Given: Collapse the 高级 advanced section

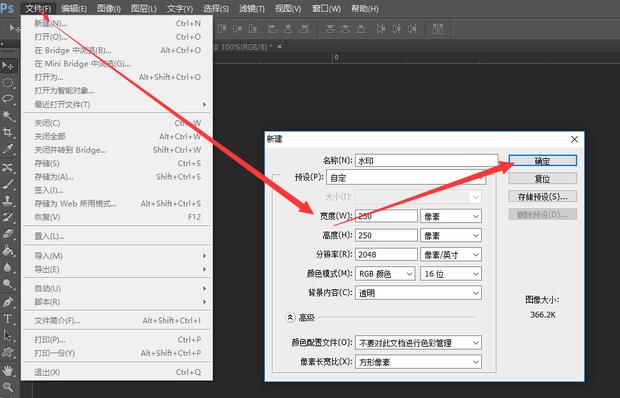Looking at the screenshot, I should 291,317.
